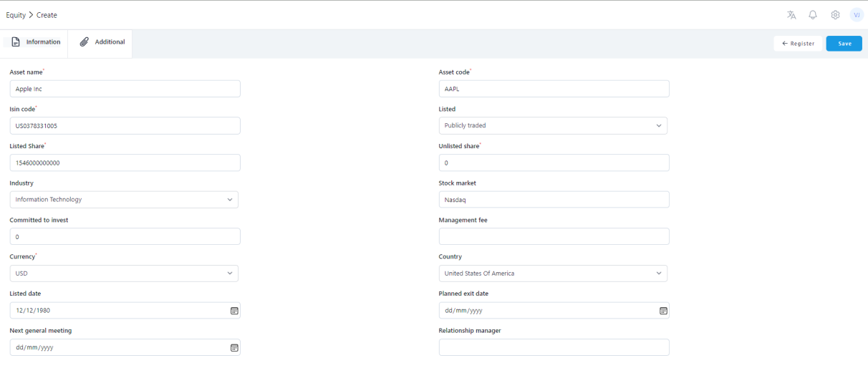The width and height of the screenshot is (868, 368).
Task: Click the Listed date text 12/12/1980
Action: point(33,311)
